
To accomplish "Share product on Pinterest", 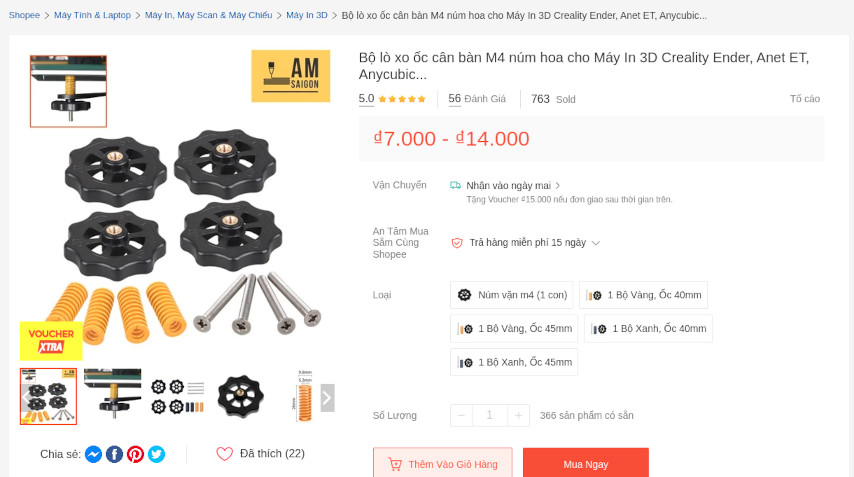I will (135, 454).
